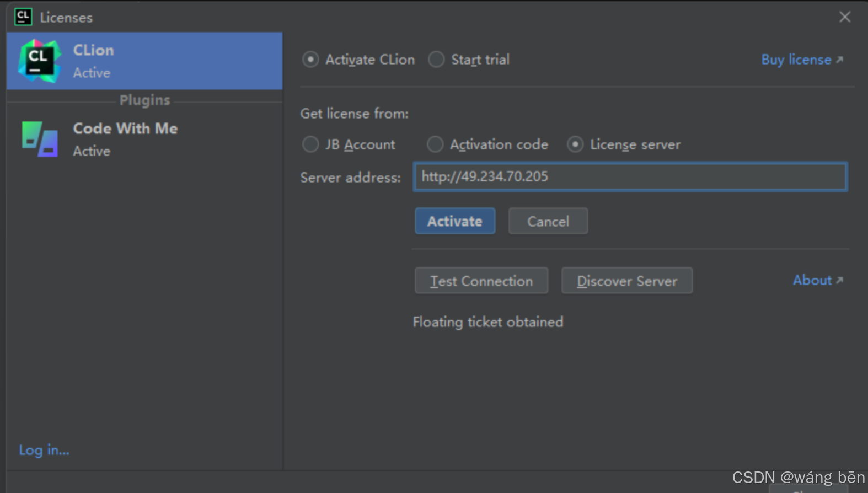The image size is (868, 493).
Task: Click the Code With Me plugin icon
Action: coord(40,139)
